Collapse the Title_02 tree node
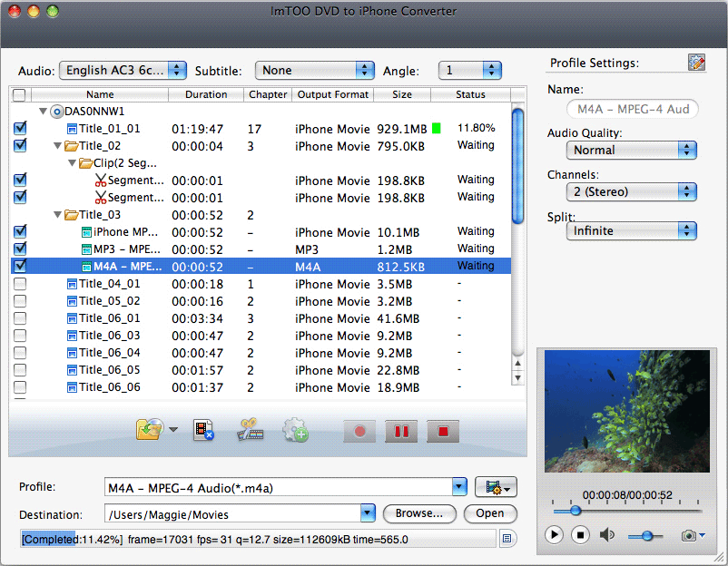This screenshot has width=728, height=566. (x=57, y=146)
